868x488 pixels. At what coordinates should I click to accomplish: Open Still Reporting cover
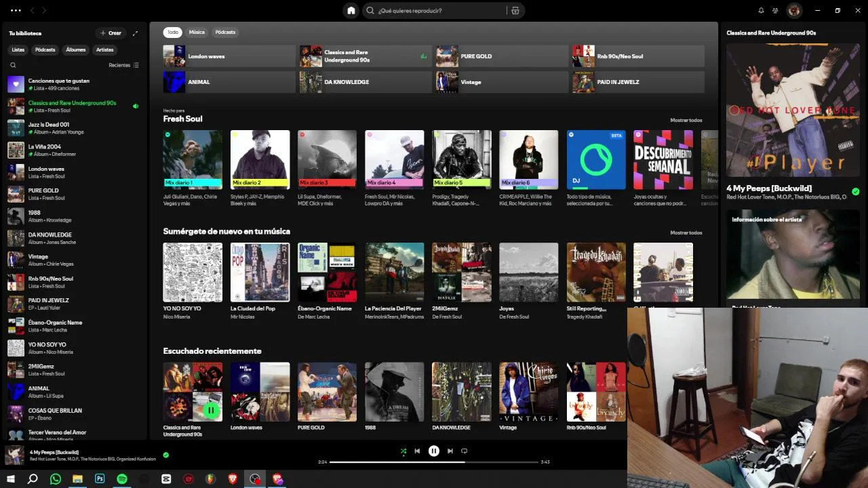pyautogui.click(x=596, y=272)
